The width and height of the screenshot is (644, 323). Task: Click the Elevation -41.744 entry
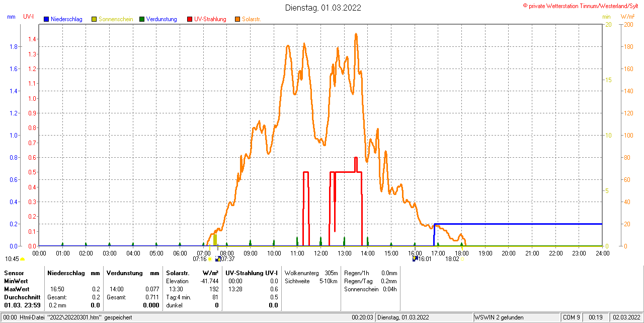tap(192, 281)
